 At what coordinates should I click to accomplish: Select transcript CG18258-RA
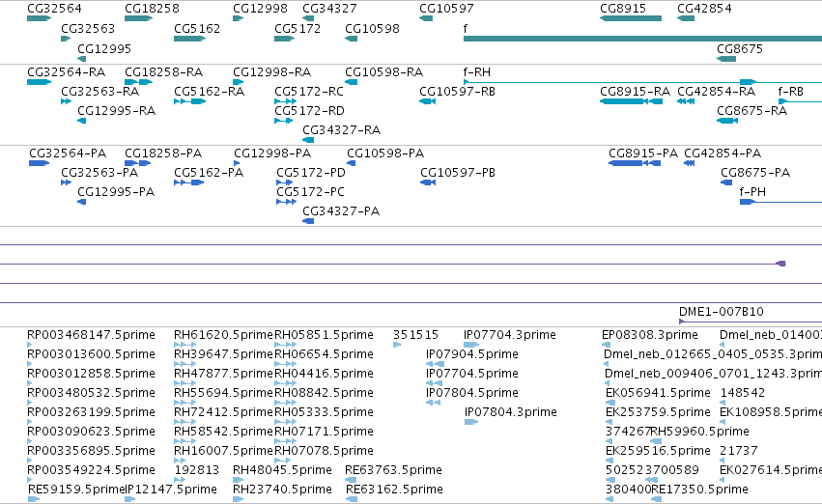163,72
